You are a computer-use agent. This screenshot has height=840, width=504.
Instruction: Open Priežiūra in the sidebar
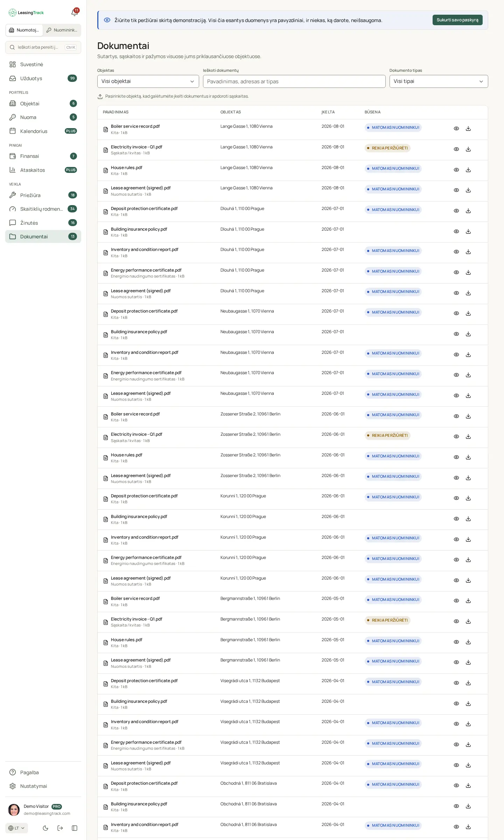[x=43, y=195]
